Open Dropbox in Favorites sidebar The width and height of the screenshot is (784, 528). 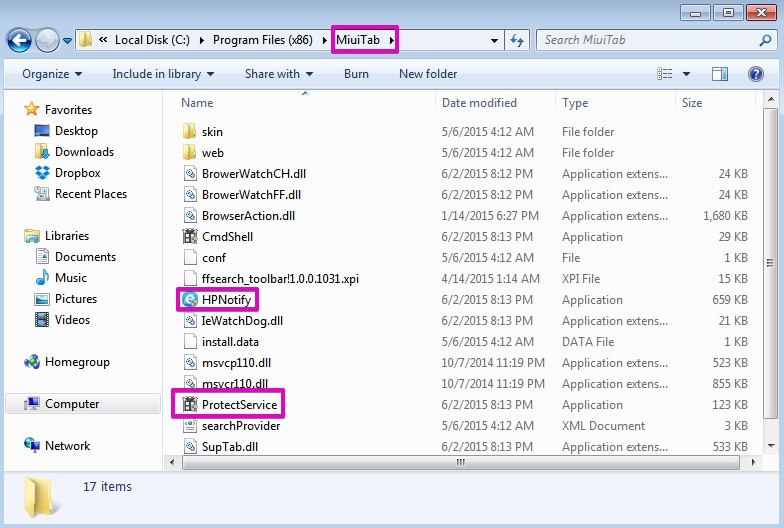tap(76, 173)
